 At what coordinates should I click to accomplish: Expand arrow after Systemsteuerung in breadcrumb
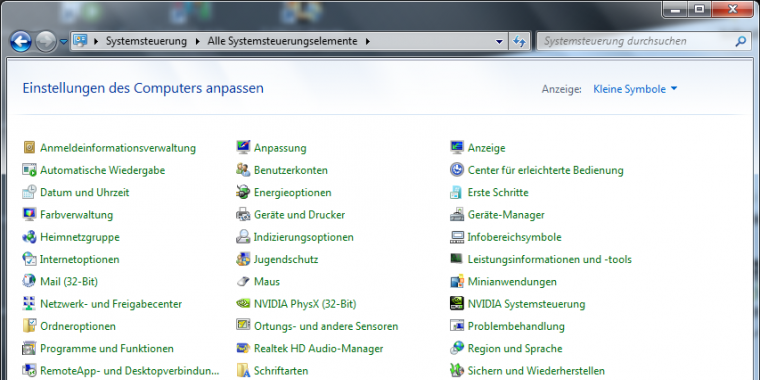tap(197, 42)
